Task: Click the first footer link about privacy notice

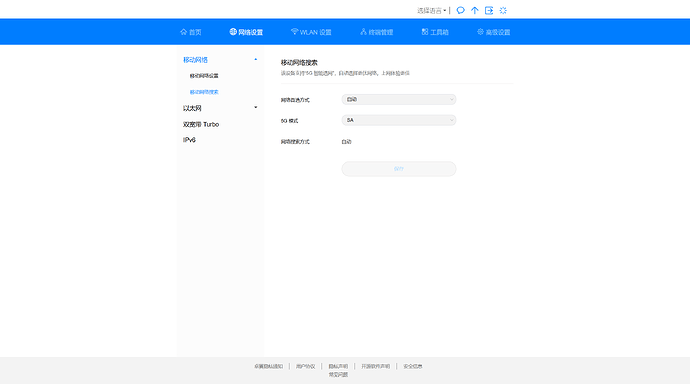Action: 268,366
